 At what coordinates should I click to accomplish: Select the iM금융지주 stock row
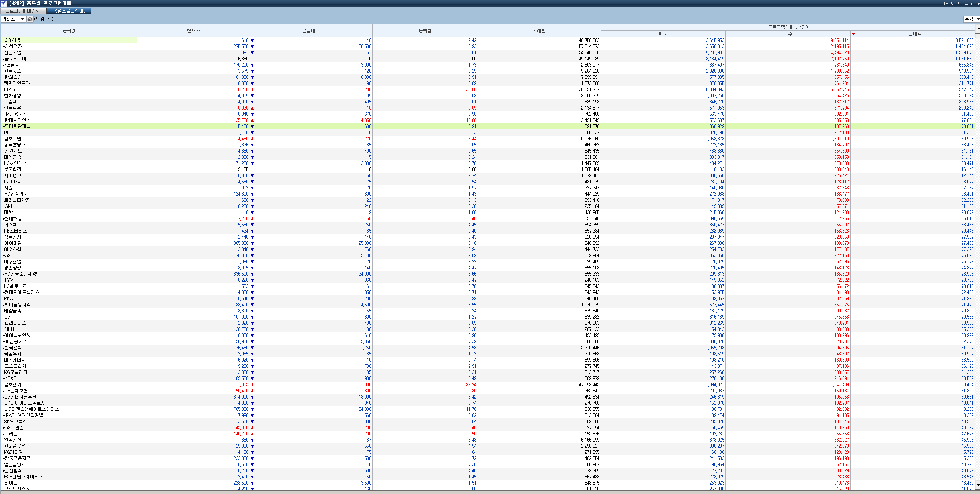488,114
